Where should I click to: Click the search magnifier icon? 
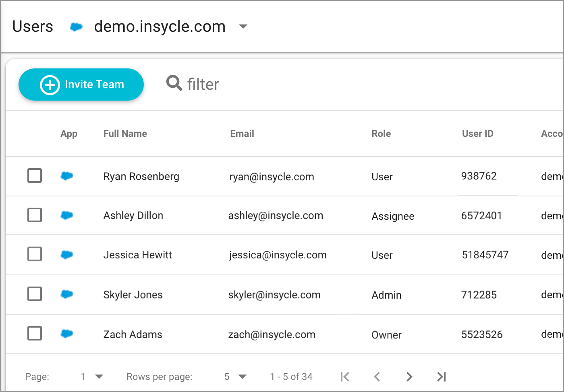pyautogui.click(x=174, y=83)
